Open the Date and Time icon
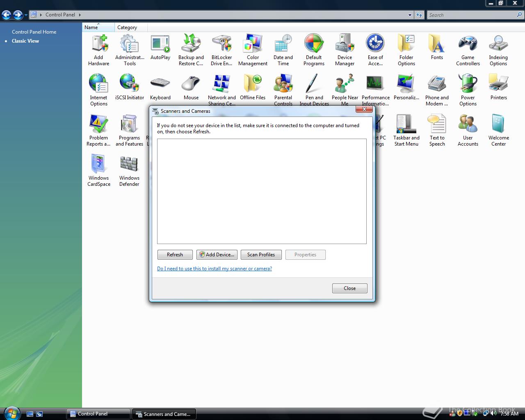The image size is (525, 420). coord(283,50)
